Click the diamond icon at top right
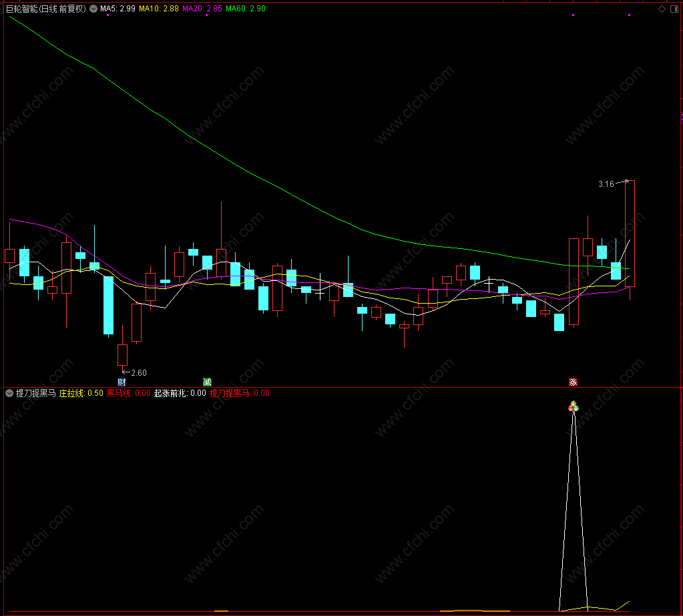 pyautogui.click(x=662, y=9)
